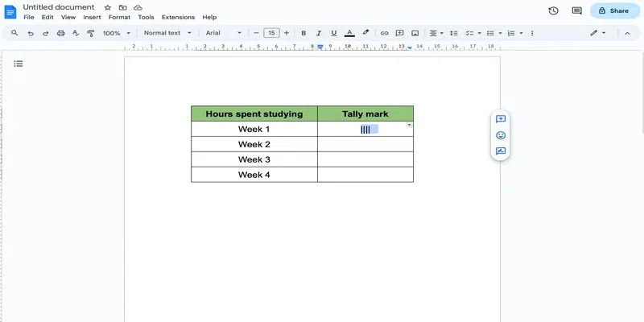Show the document outline
The image size is (644, 322).
coord(19,64)
